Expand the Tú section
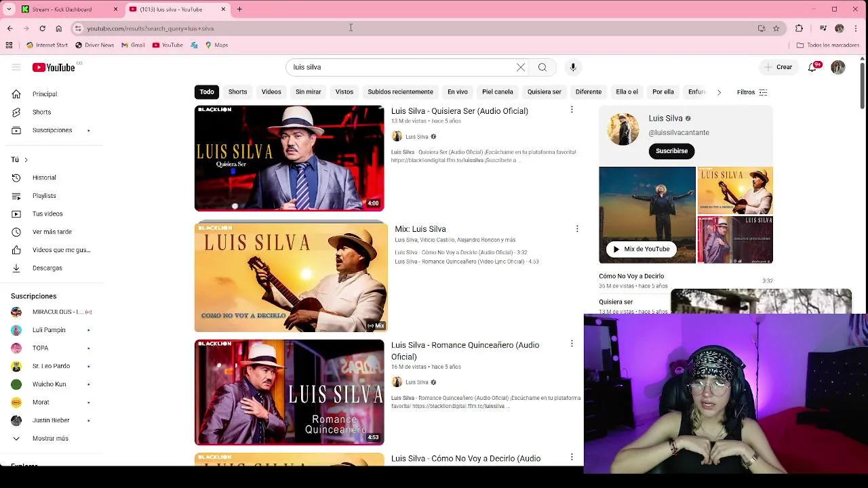Viewport: 868px width, 488px height. pos(20,160)
